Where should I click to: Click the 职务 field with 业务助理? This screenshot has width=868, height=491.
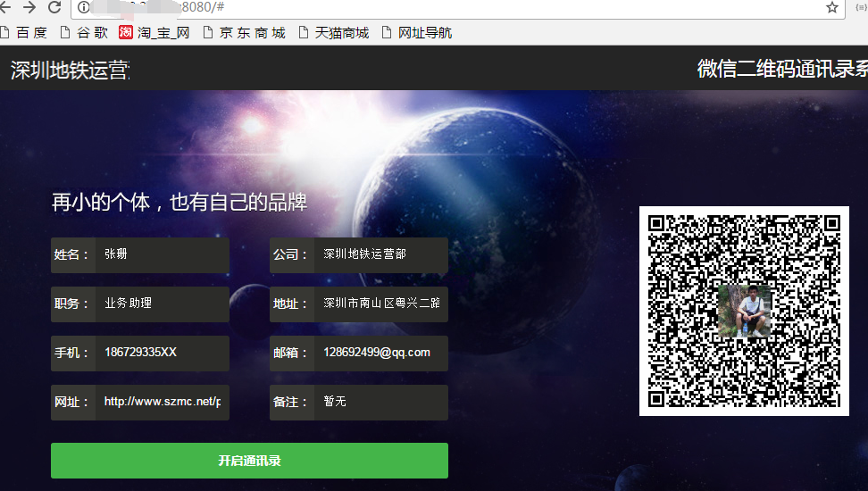tap(163, 304)
